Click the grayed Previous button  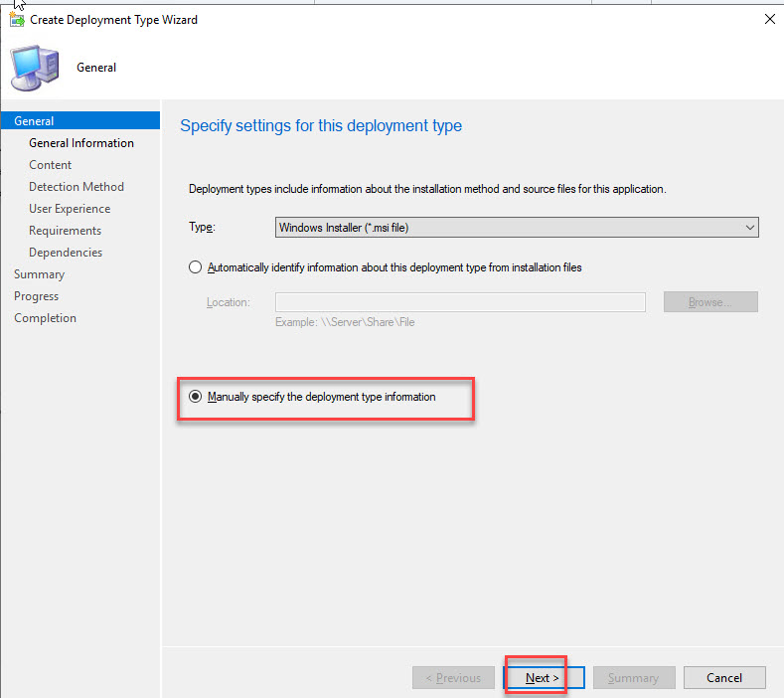click(453, 678)
